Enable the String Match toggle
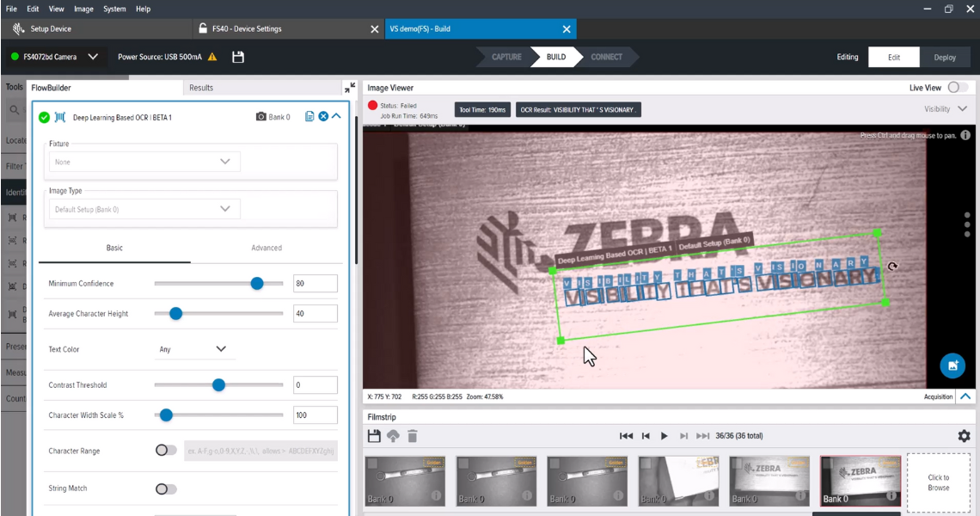Screen dimensions: 980x516 pyautogui.click(x=166, y=488)
